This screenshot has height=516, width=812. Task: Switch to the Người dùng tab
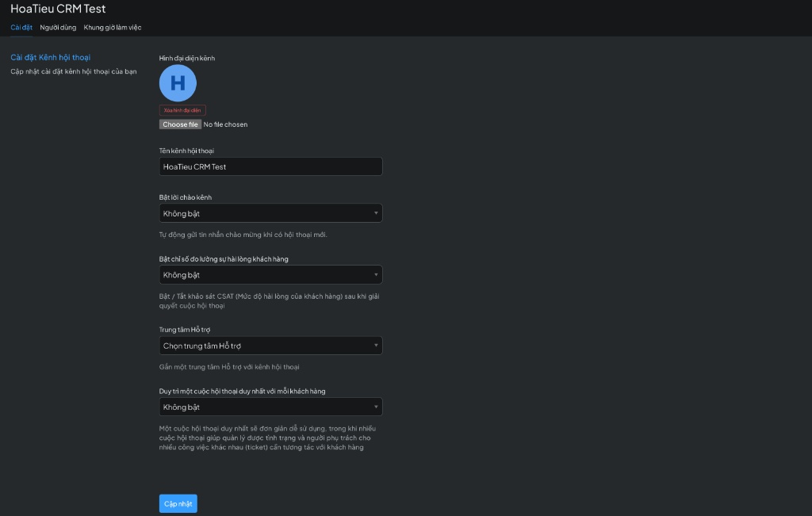coord(58,28)
